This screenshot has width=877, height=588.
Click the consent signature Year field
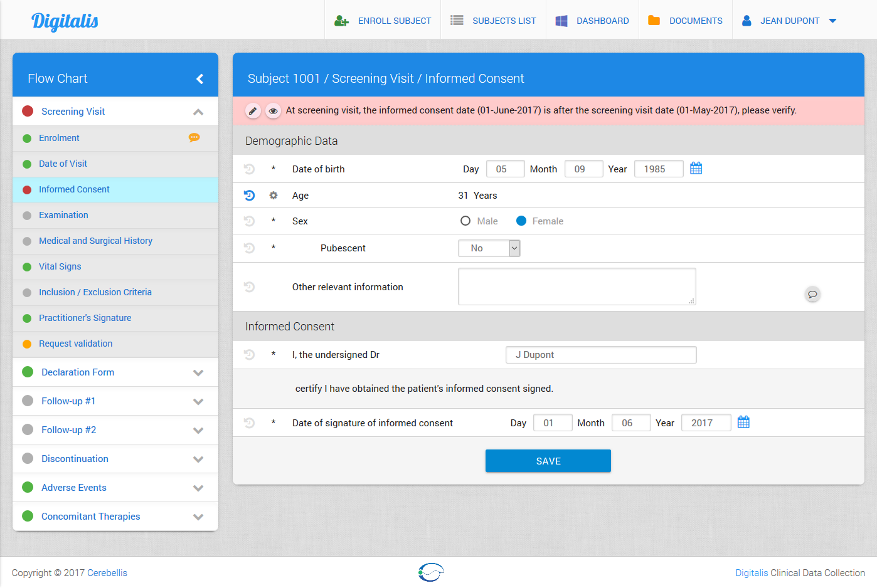point(706,423)
